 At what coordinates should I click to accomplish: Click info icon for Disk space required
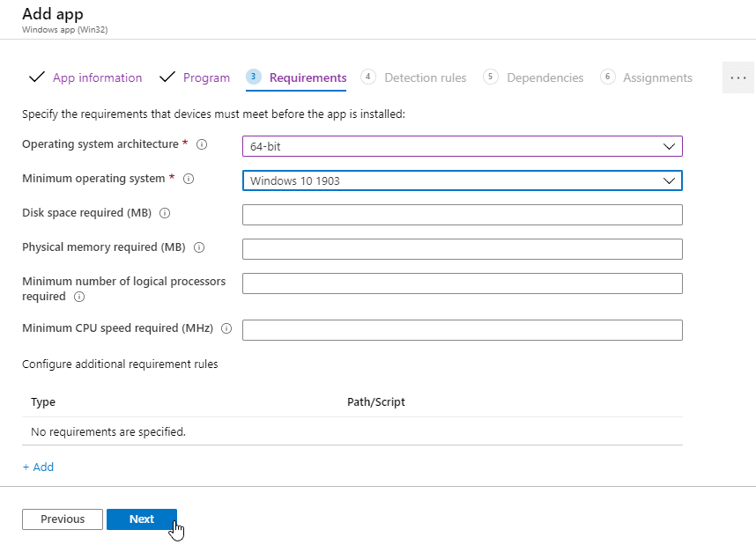click(x=165, y=213)
